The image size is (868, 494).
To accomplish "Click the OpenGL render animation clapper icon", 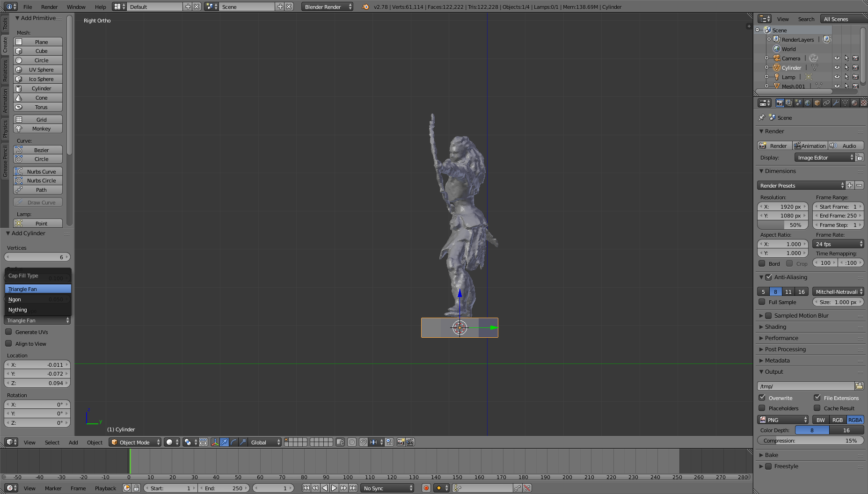I will click(410, 442).
